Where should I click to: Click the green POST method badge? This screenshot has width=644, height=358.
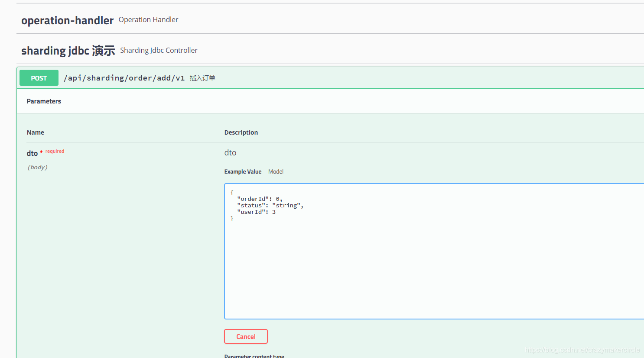[39, 78]
